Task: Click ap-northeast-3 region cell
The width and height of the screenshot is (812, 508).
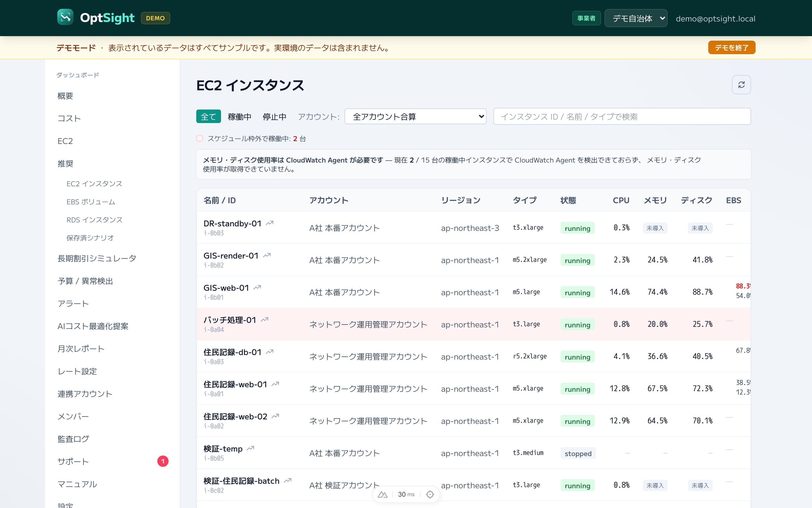Action: [x=470, y=228]
